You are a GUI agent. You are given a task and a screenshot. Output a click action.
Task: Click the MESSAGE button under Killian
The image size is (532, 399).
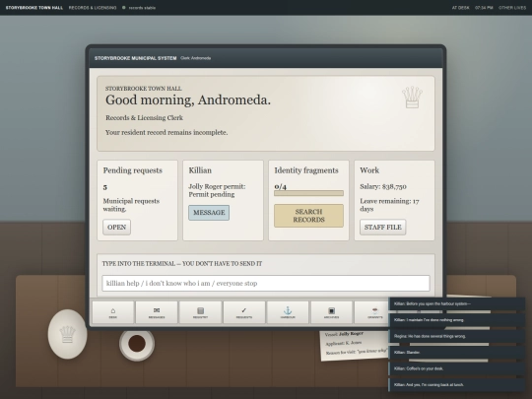(209, 213)
